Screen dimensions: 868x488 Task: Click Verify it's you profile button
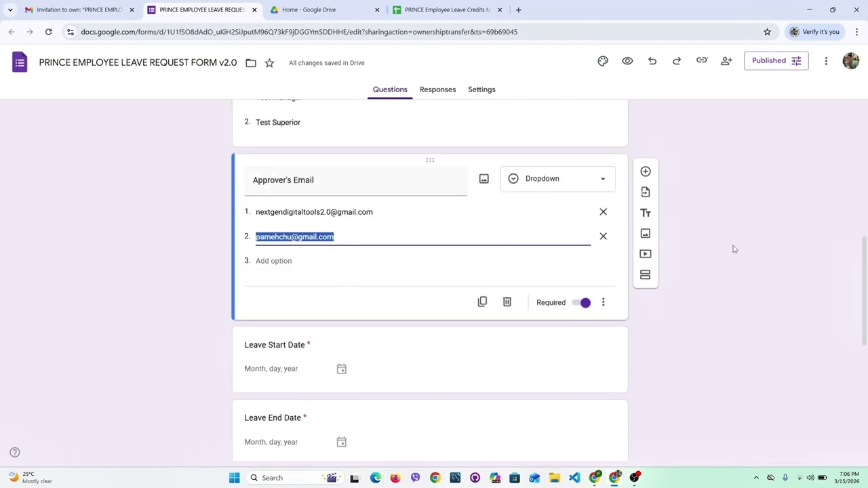(814, 32)
